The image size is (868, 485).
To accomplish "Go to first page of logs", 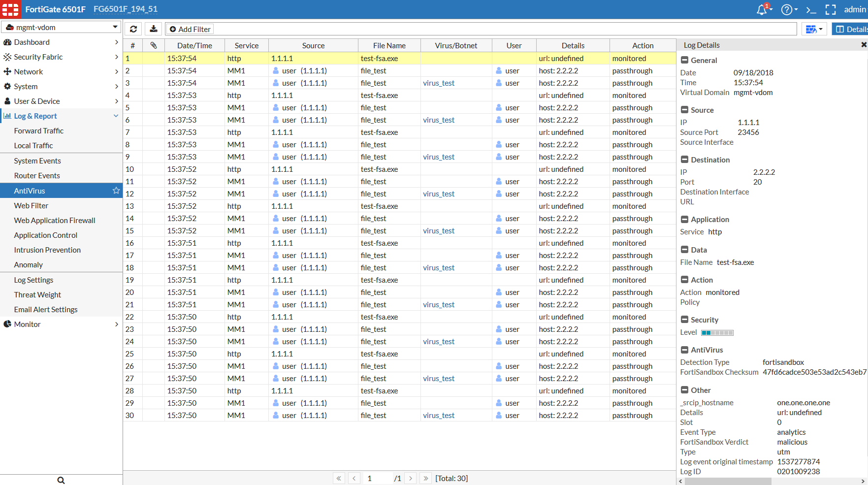I will point(339,478).
